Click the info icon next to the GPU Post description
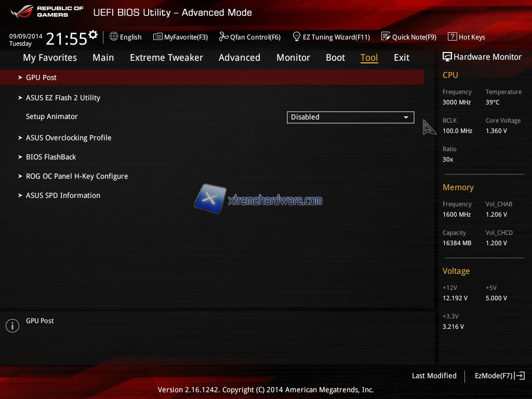This screenshot has width=532, height=399. [x=12, y=326]
